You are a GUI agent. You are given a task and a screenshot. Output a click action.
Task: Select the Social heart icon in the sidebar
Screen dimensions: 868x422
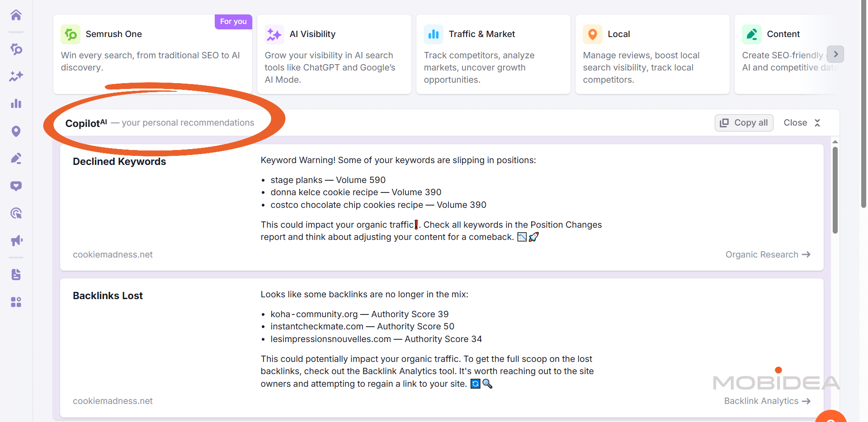click(16, 186)
